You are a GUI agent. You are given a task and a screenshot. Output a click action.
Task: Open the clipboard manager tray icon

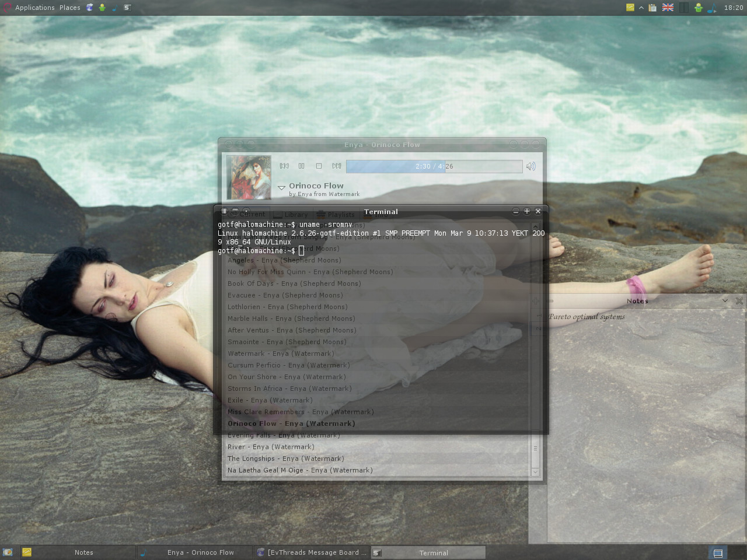click(x=652, y=8)
